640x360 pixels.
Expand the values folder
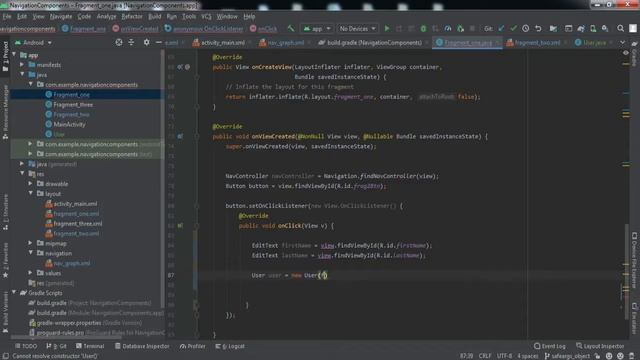pyautogui.click(x=30, y=273)
